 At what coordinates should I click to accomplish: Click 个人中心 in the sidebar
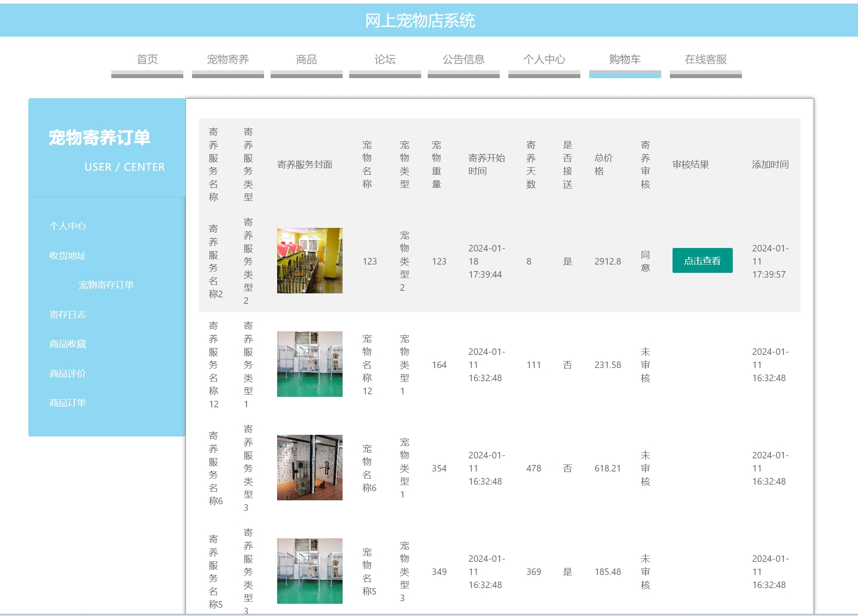(x=68, y=226)
